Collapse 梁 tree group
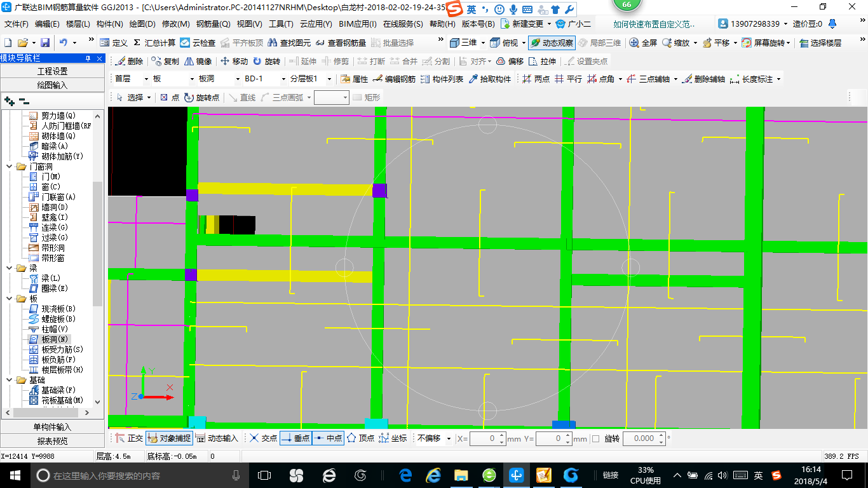Image resolution: width=868 pixels, height=488 pixels. pyautogui.click(x=10, y=268)
